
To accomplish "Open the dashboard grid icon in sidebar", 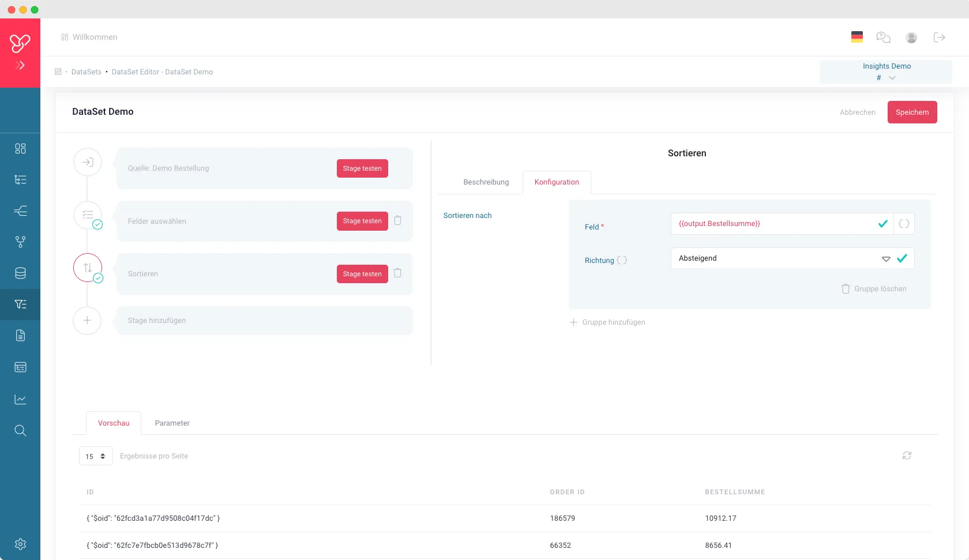I will click(x=20, y=149).
